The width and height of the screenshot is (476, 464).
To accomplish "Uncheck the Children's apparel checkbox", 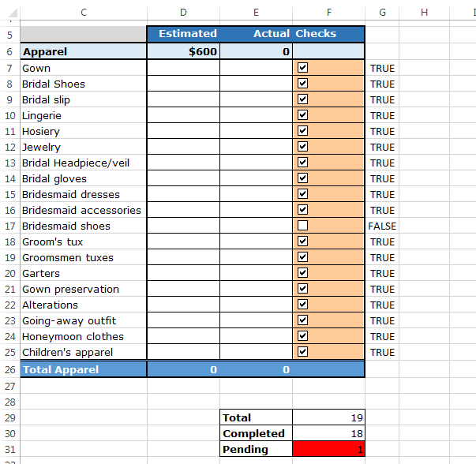I will click(302, 352).
